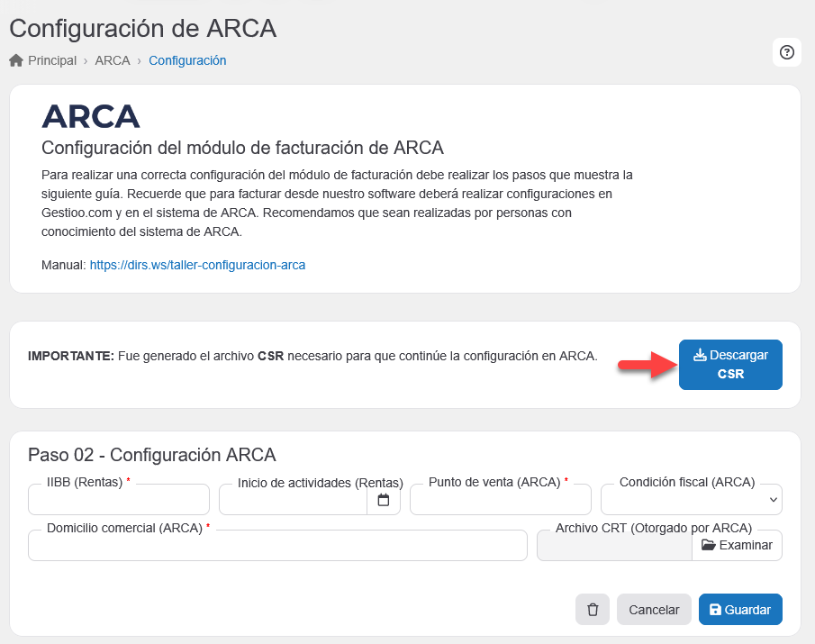Open the calendar picker for Inicio de actividades
815x644 pixels.
click(x=384, y=500)
